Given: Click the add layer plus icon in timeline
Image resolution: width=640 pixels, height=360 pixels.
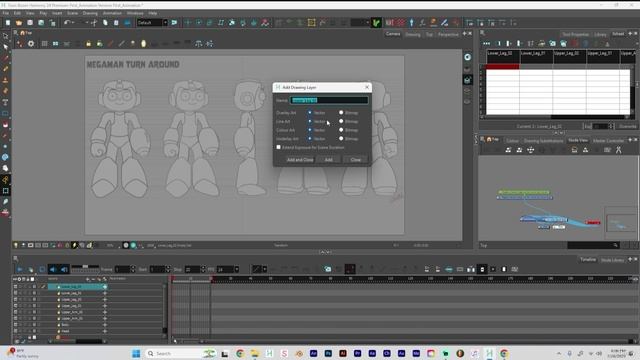Looking at the screenshot, I should coord(88,279).
